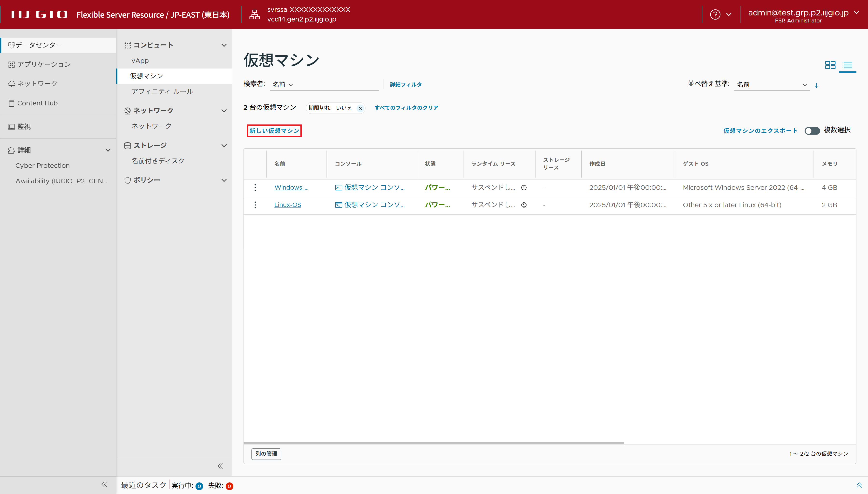
Task: Collapse the コンピュート section
Action: pyautogui.click(x=224, y=45)
